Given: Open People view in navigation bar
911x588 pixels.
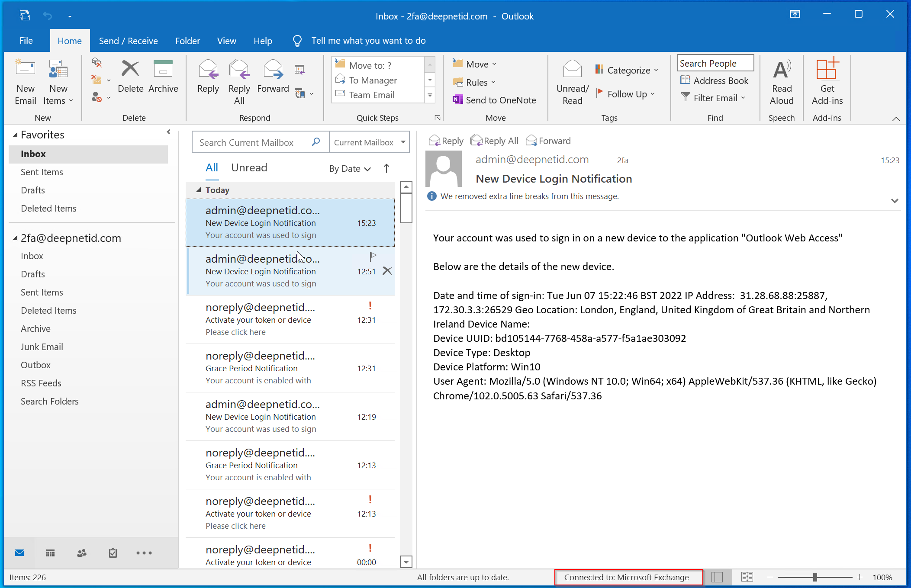Looking at the screenshot, I should point(81,553).
